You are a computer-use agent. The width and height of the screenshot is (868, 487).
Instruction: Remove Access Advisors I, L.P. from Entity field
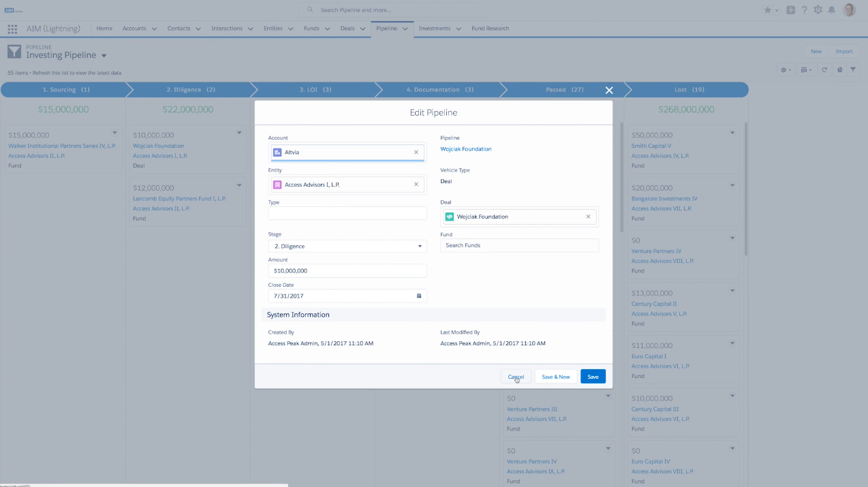416,184
